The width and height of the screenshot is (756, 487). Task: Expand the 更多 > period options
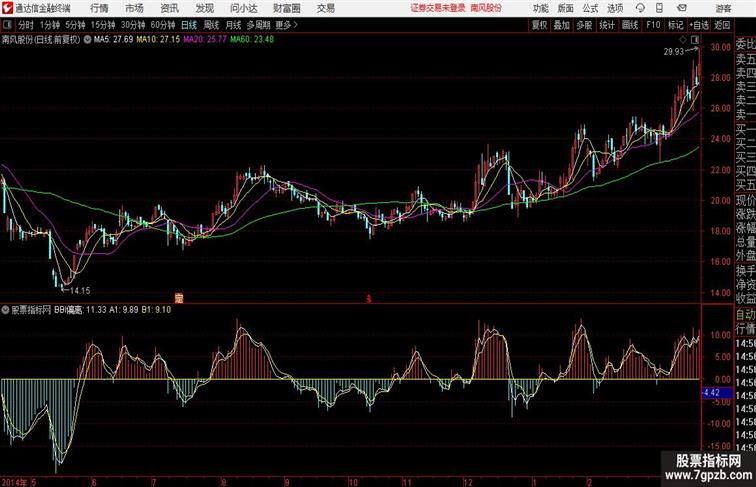[x=287, y=25]
